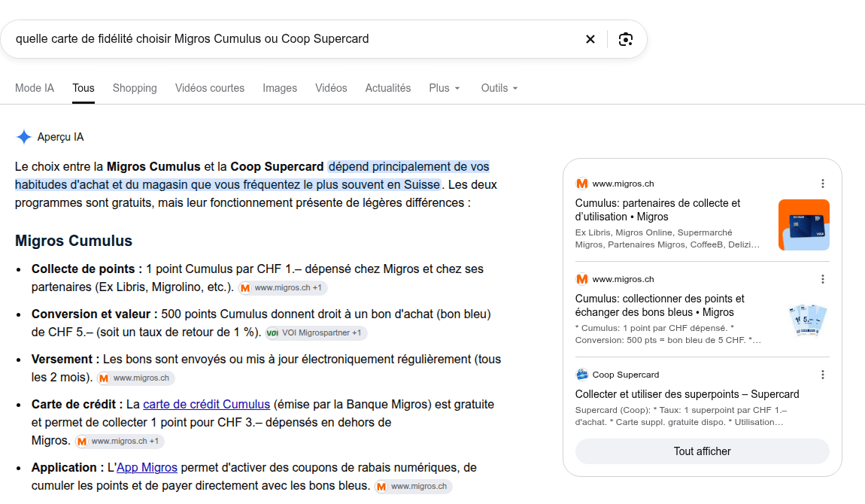Click the Tout afficher button

(x=702, y=451)
